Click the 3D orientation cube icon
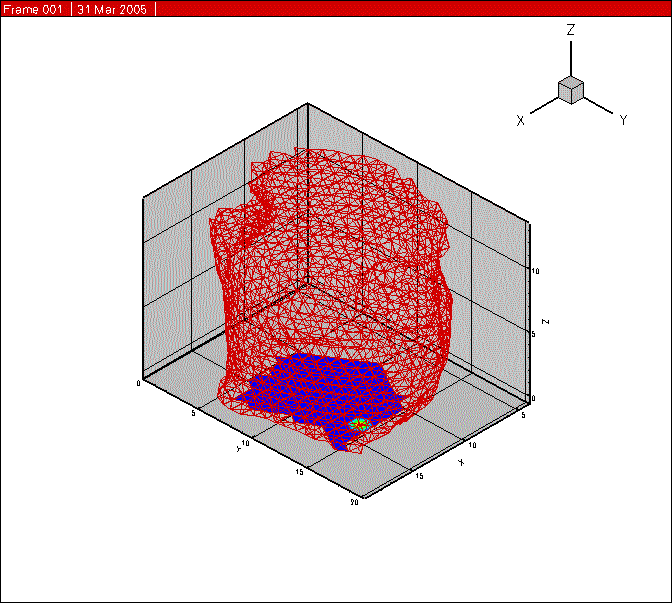 point(571,89)
